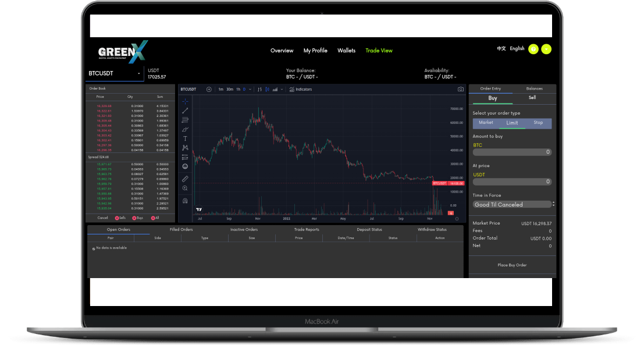644x345 pixels.
Task: Choose Limit order type
Action: point(512,123)
